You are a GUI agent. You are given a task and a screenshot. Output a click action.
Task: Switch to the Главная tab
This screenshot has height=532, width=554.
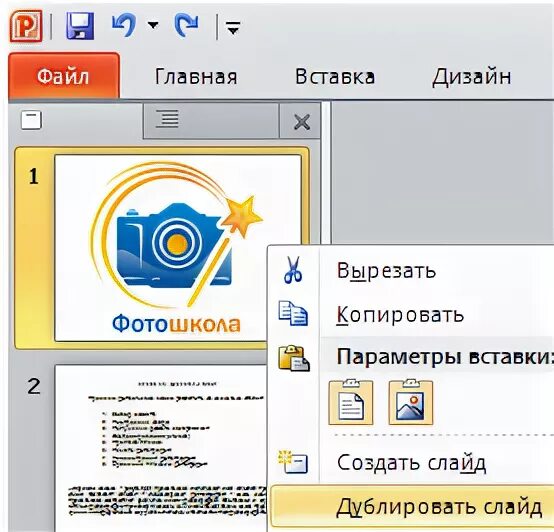pos(196,77)
